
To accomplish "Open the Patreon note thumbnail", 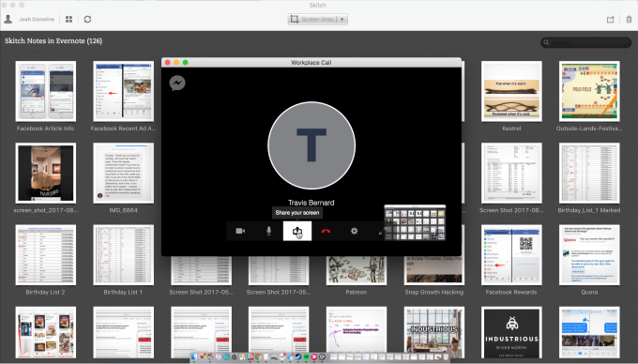I will click(x=356, y=270).
